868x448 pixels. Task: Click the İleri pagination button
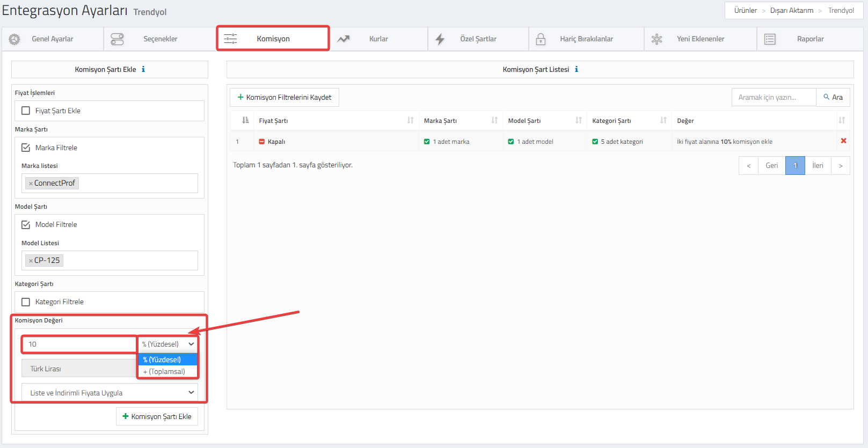point(818,165)
